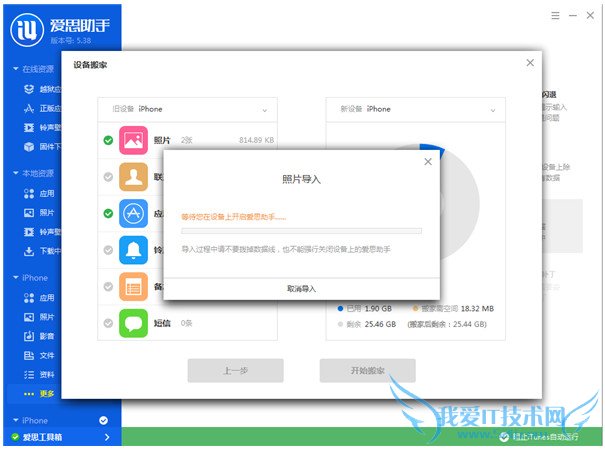605x449 pixels.
Task: Toggle the App Store row green checkmark
Action: (x=108, y=213)
